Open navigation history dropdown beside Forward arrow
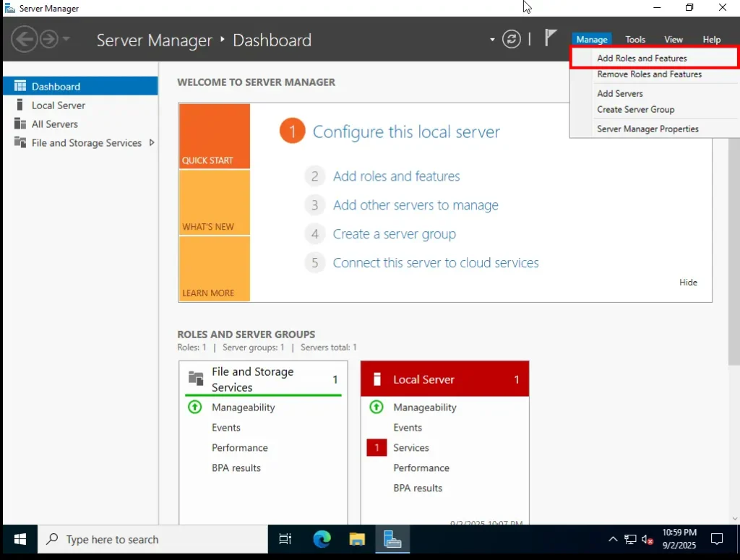This screenshot has height=560, width=740. pyautogui.click(x=66, y=39)
